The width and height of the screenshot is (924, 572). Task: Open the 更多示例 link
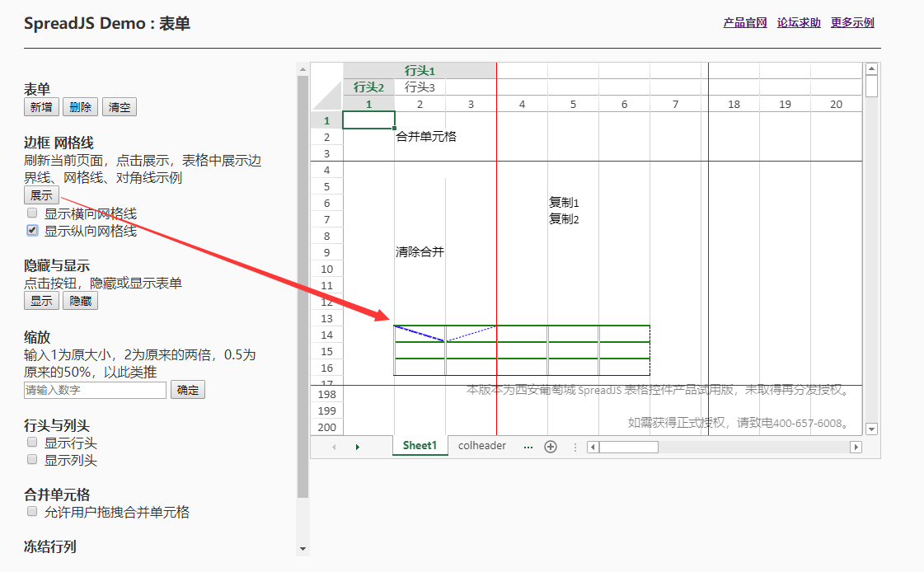point(852,23)
